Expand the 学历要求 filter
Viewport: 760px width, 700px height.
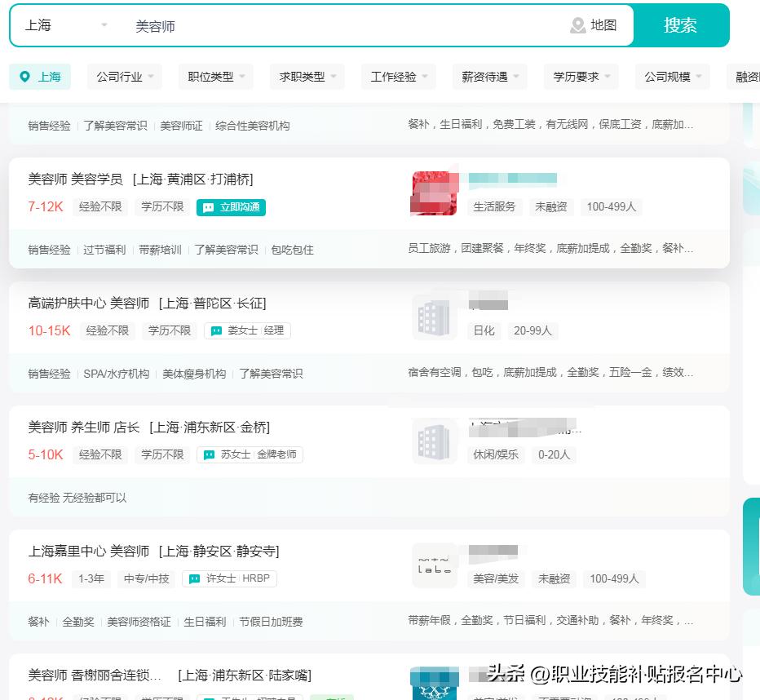coord(579,76)
